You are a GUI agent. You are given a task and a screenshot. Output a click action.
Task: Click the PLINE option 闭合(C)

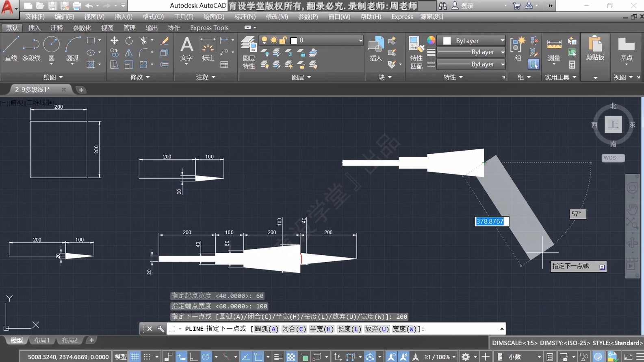click(x=294, y=329)
